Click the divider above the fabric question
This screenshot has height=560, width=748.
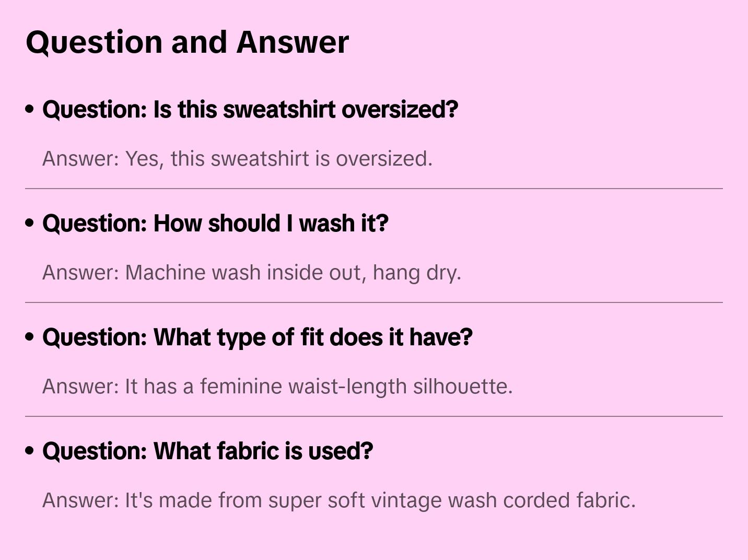click(x=374, y=416)
